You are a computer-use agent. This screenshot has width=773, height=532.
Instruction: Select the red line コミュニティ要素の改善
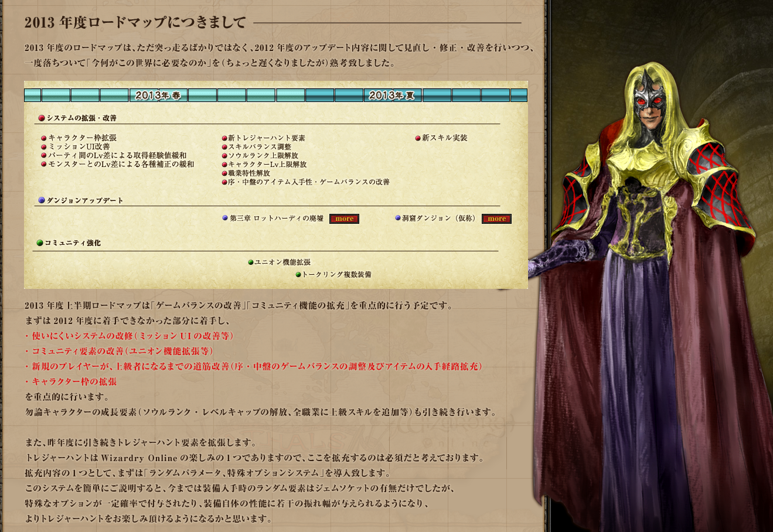pos(119,351)
